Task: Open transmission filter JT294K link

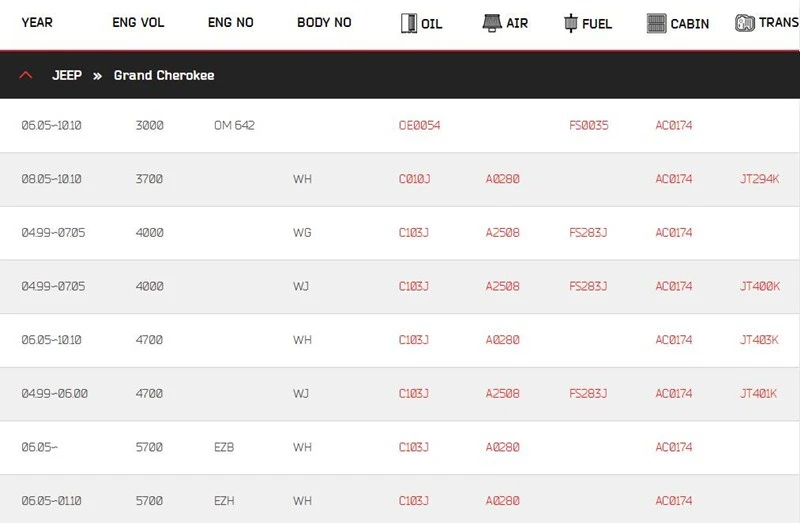Action: 760,179
